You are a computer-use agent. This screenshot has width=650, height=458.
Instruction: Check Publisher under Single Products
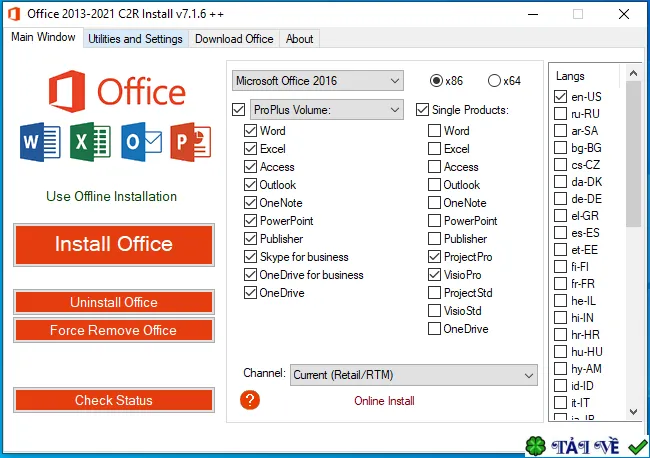click(434, 239)
